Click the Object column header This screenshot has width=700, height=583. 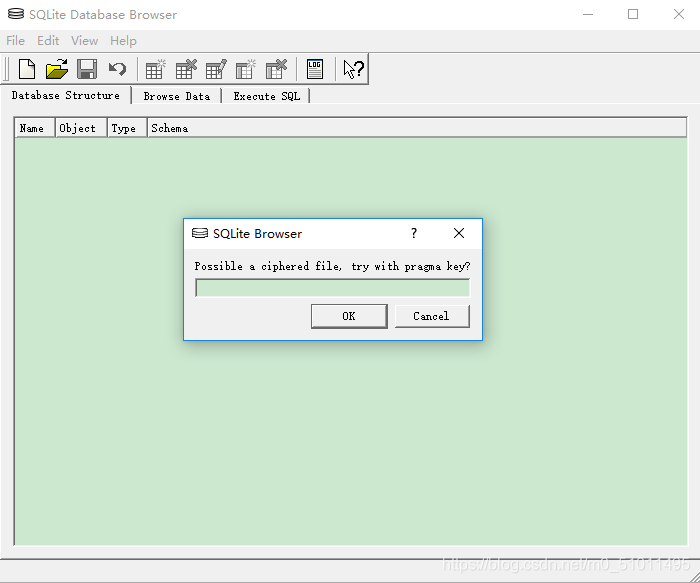coord(81,128)
